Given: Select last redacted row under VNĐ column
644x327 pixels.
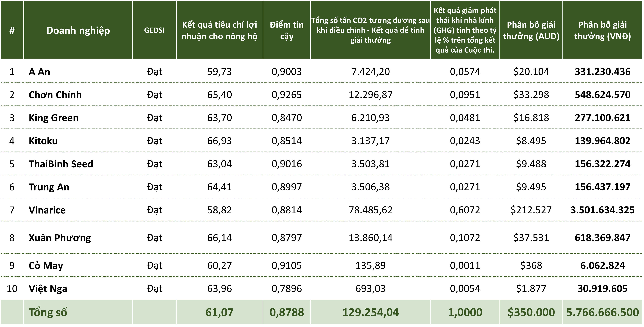Looking at the screenshot, I should pyautogui.click(x=603, y=288).
